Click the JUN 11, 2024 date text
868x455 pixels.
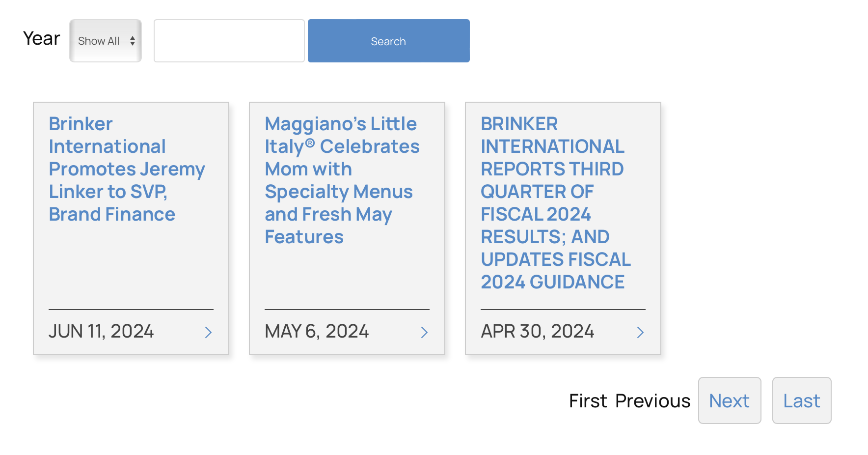point(101,332)
